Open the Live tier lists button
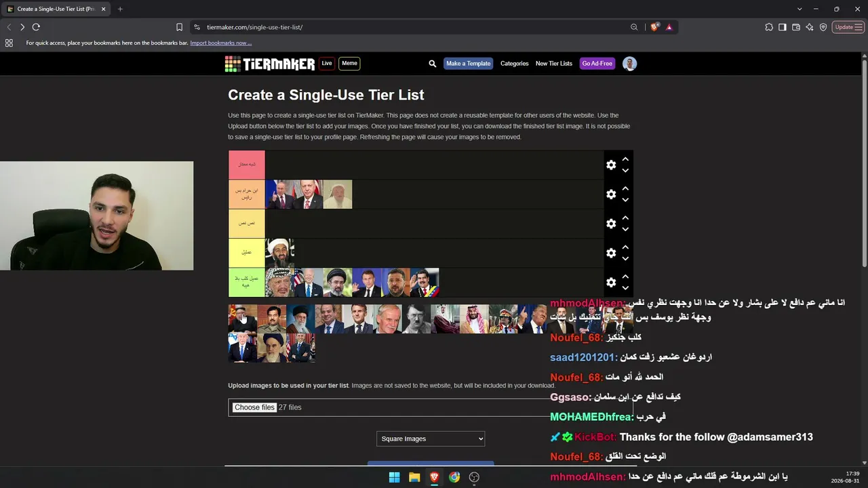868x488 pixels. [x=327, y=64]
